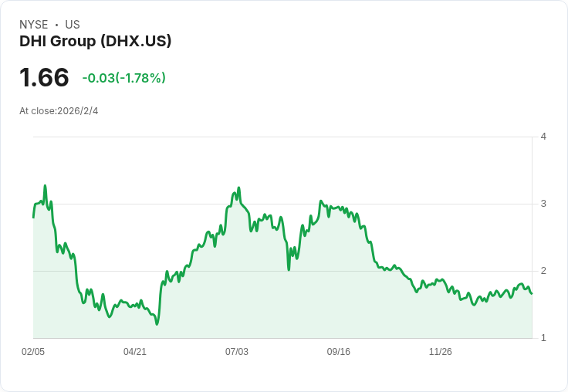Click the price axis label 1
This screenshot has width=568, height=392.
click(x=543, y=338)
